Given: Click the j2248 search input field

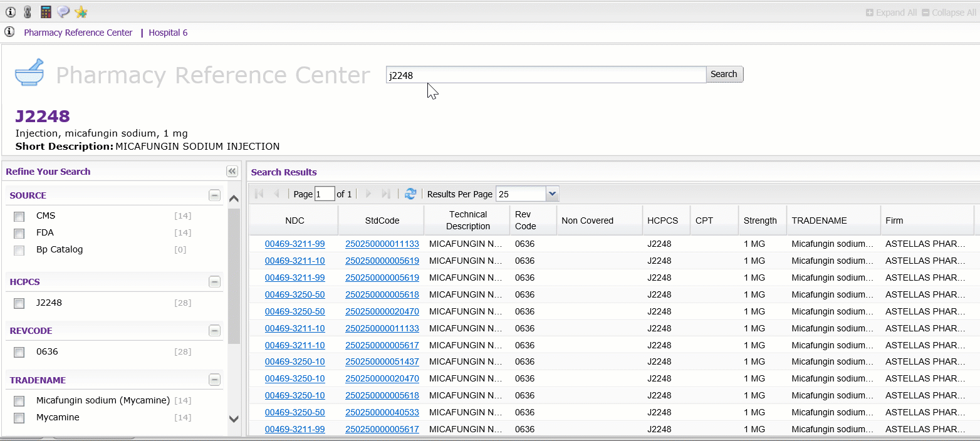Looking at the screenshot, I should click(x=545, y=75).
